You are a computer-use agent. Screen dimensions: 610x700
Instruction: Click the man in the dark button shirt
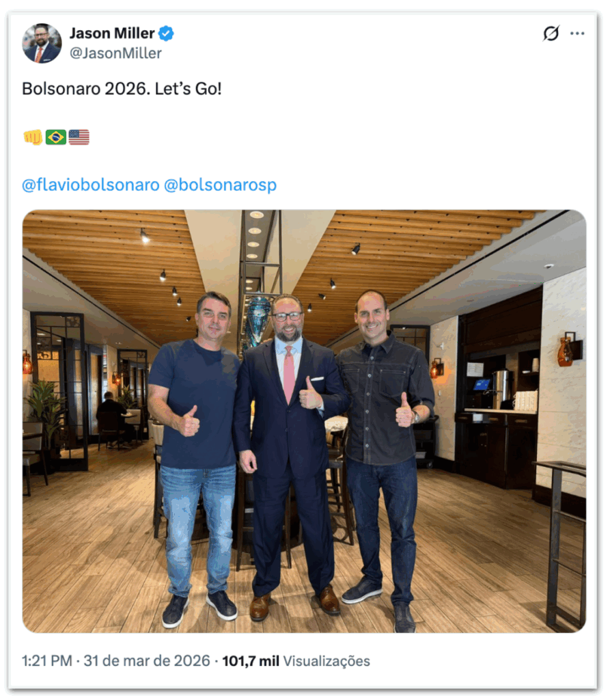384,455
